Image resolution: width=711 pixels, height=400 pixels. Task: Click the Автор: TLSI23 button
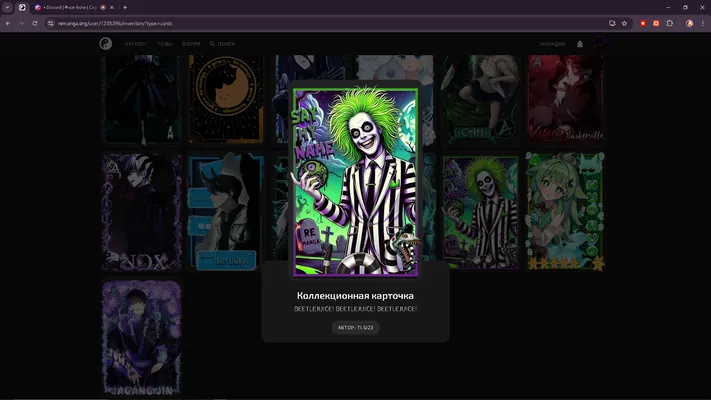355,327
